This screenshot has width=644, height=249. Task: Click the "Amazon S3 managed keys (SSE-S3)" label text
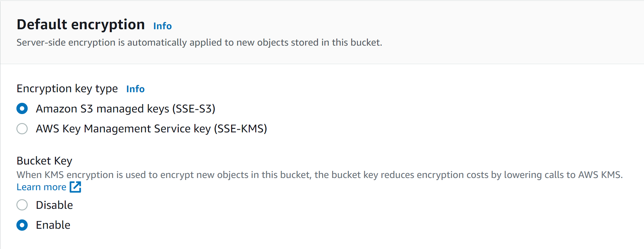point(126,109)
